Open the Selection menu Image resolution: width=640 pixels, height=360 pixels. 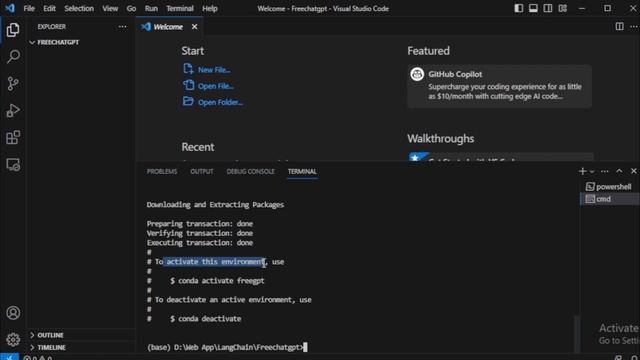click(x=79, y=8)
